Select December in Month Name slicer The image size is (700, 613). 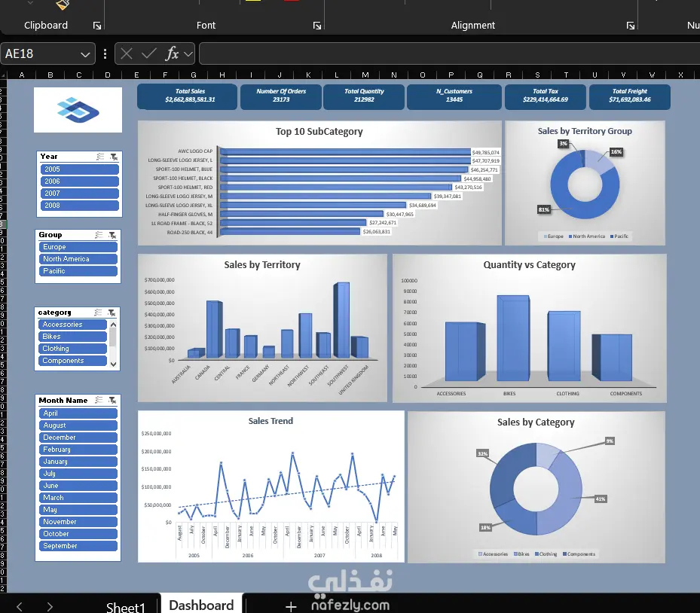(78, 438)
